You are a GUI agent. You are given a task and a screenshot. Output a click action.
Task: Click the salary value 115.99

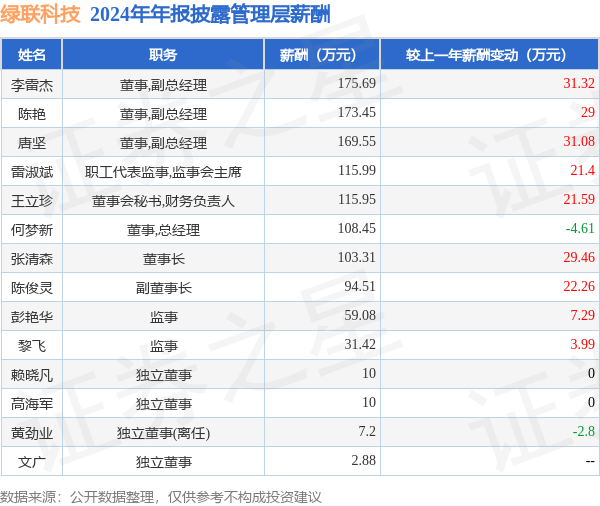tap(357, 170)
